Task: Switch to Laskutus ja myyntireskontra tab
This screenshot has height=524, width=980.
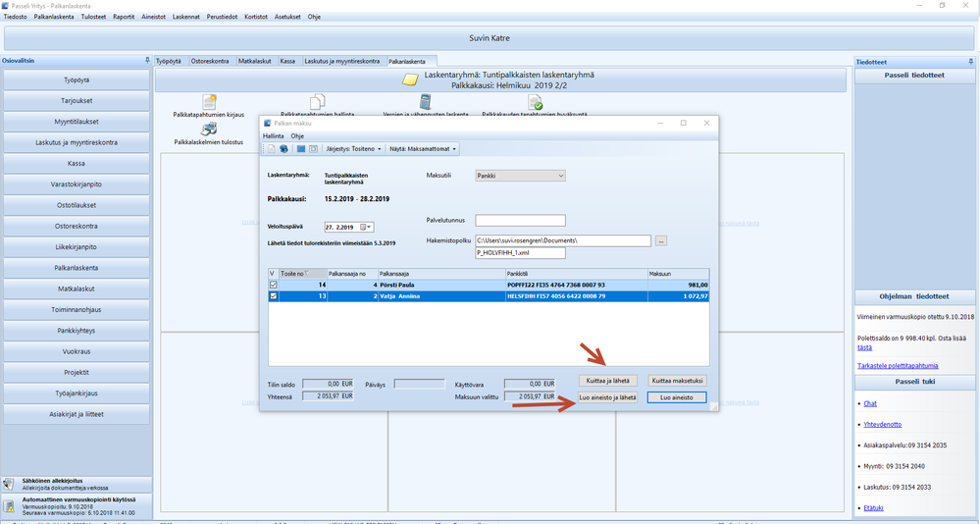Action: coord(342,61)
